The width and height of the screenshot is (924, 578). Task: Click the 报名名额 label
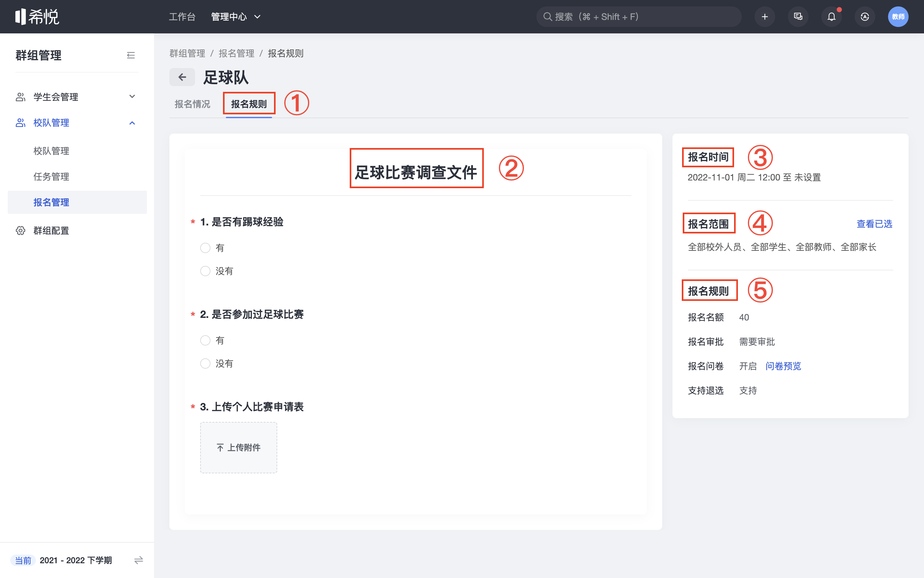pos(706,317)
